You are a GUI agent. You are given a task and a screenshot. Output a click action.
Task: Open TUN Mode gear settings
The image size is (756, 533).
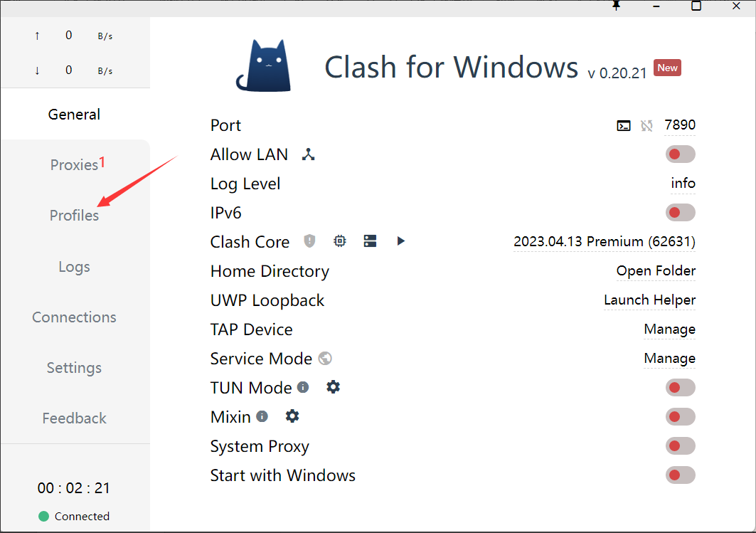click(333, 387)
